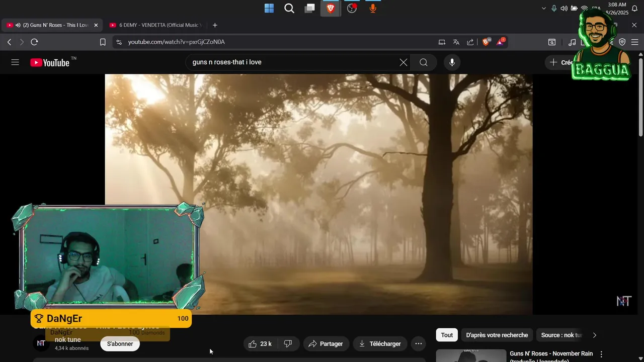The height and width of the screenshot is (362, 644).
Task: Select the D'après votre recherche chip
Action: coord(497,335)
